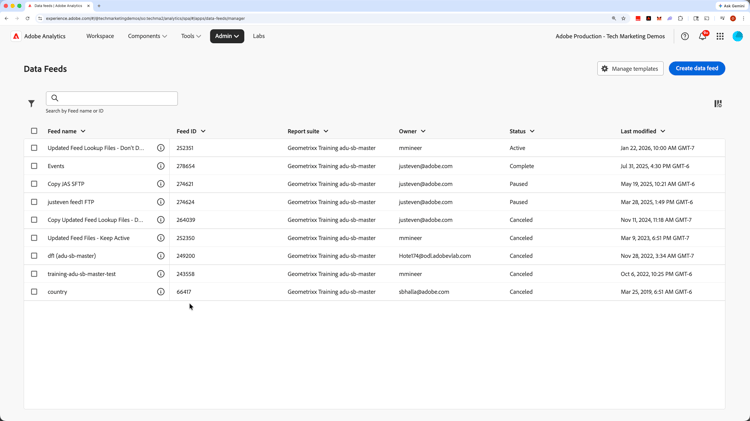Open the apps grid switcher
Viewport: 750px width, 421px height.
pyautogui.click(x=720, y=36)
